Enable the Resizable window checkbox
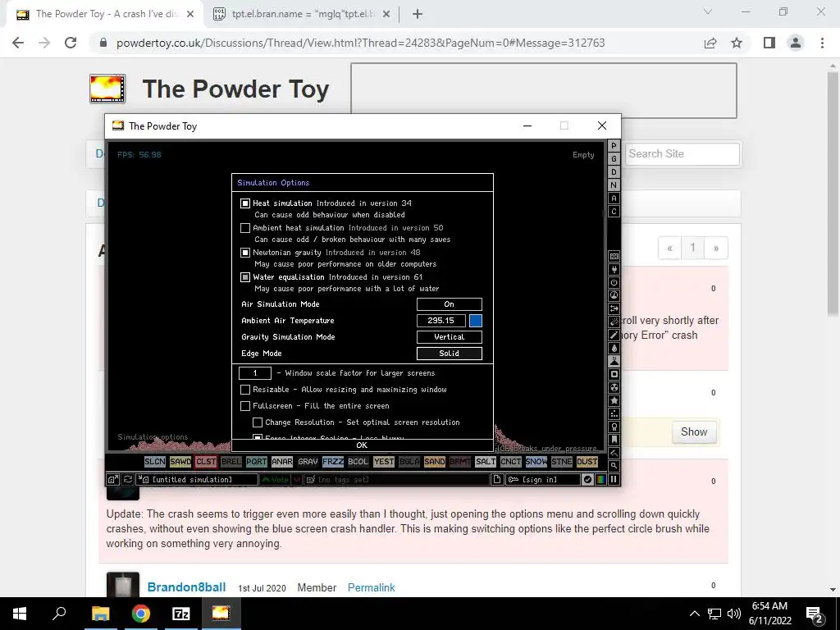This screenshot has height=630, width=840. (x=245, y=390)
